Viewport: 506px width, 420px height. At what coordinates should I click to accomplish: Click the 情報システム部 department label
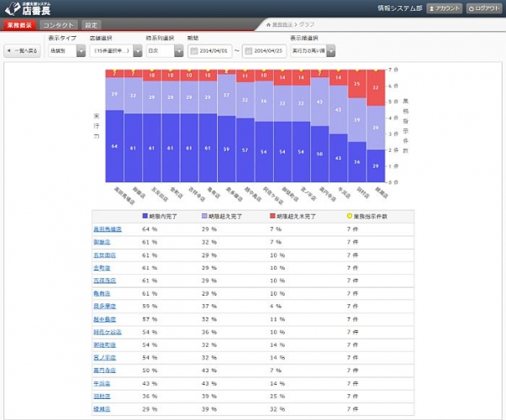[400, 8]
